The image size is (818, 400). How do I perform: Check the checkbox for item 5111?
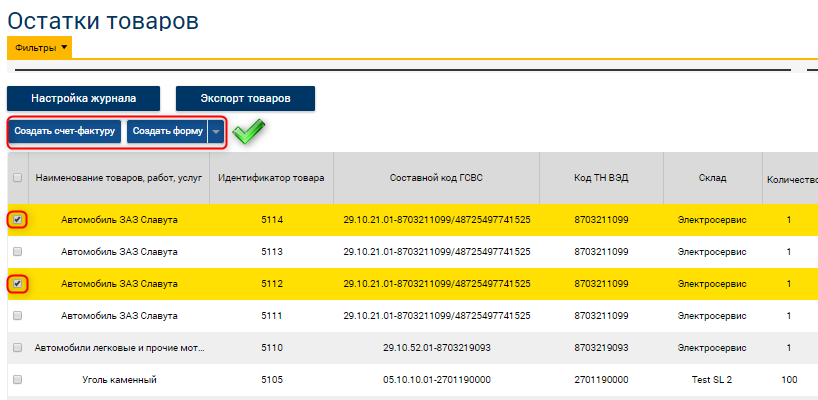click(x=18, y=316)
